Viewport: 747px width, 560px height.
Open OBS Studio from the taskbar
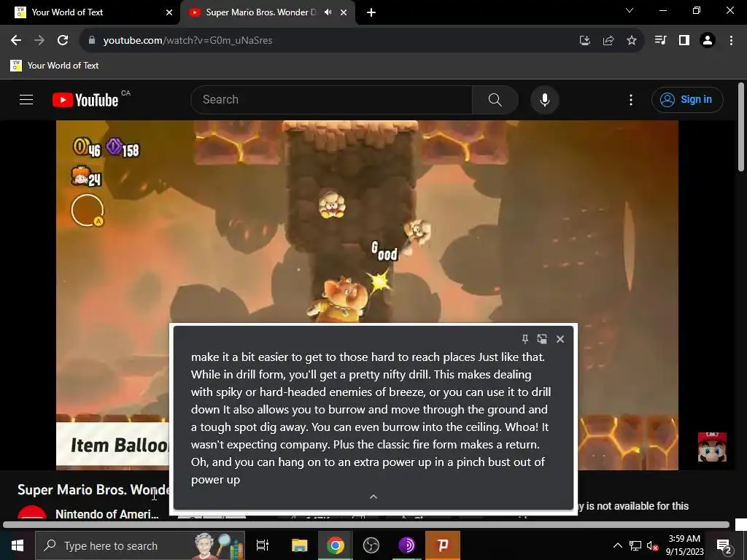[371, 545]
